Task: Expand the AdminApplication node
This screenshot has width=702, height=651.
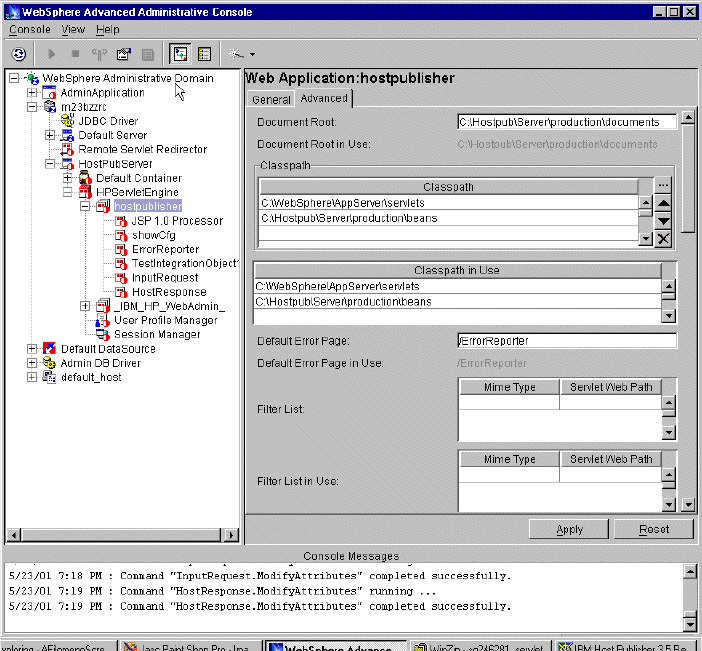Action: click(x=32, y=93)
